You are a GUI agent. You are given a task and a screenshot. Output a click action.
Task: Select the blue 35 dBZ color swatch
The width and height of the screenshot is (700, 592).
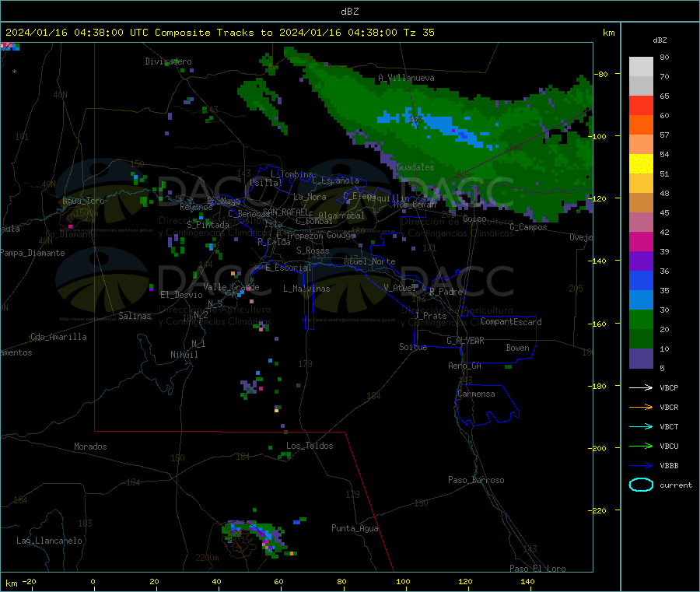point(641,280)
